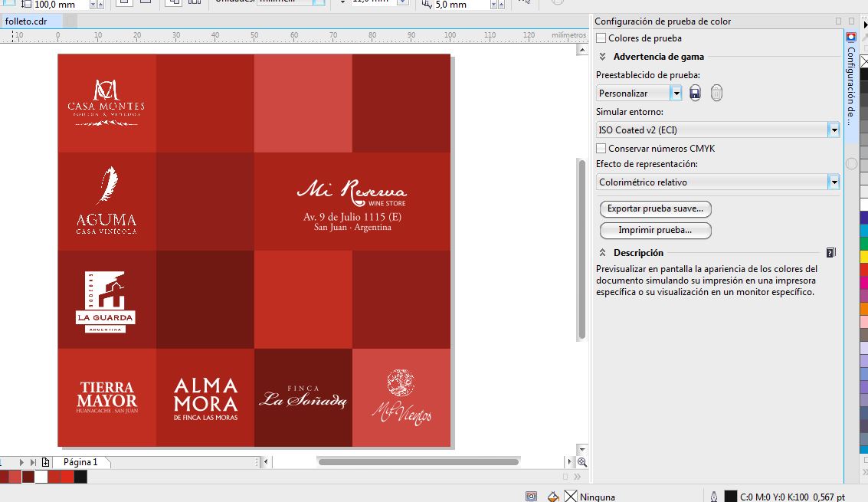This screenshot has width=868, height=502.
Task: Click the Imprimir prueba... button
Action: coord(656,230)
